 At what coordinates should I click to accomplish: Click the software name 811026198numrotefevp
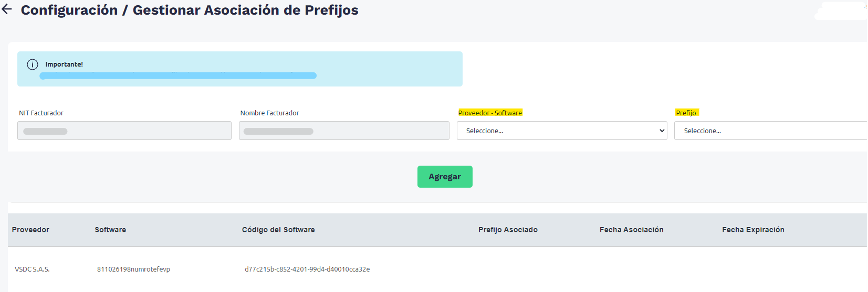click(133, 269)
